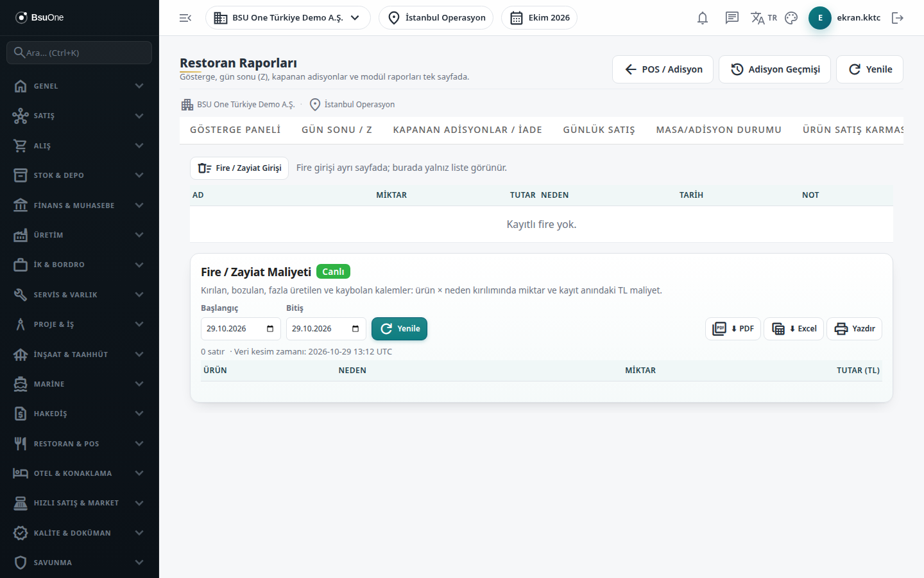The image size is (924, 578).
Task: Expand the Satış sidebar section chevron
Action: click(x=139, y=116)
